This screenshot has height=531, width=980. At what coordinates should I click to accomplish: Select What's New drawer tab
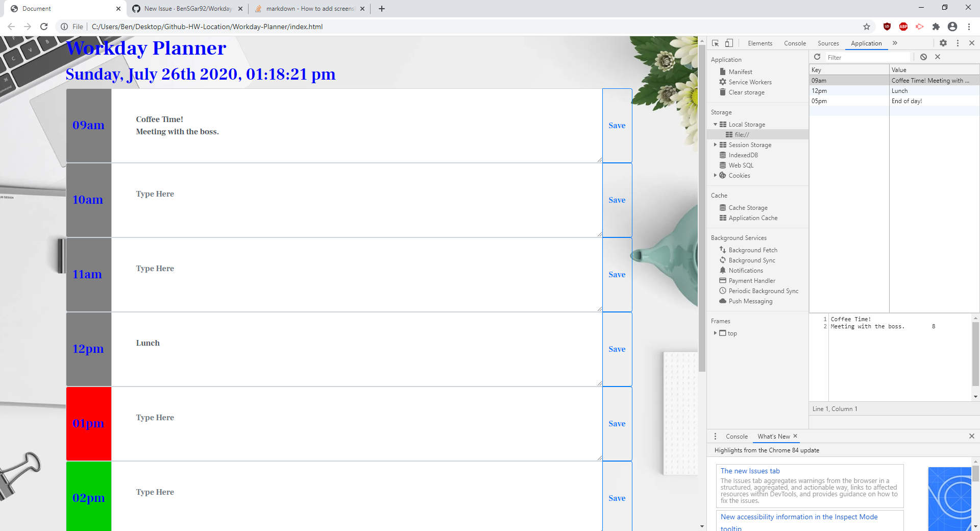pyautogui.click(x=773, y=437)
